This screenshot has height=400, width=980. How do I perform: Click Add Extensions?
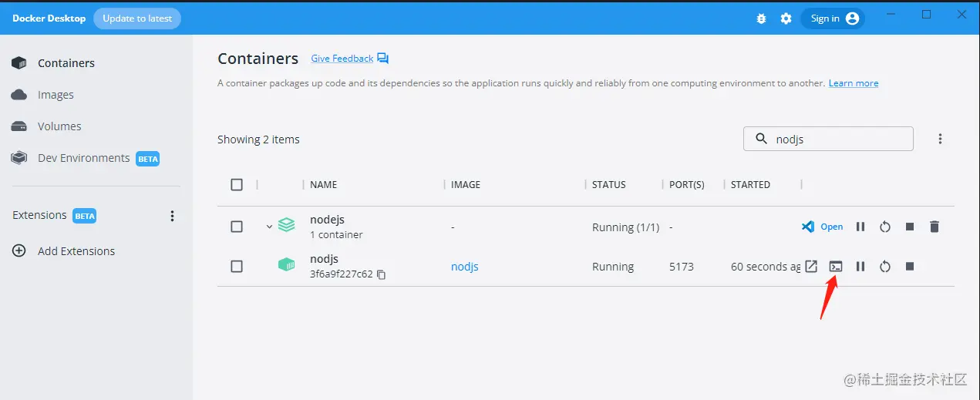click(x=76, y=251)
